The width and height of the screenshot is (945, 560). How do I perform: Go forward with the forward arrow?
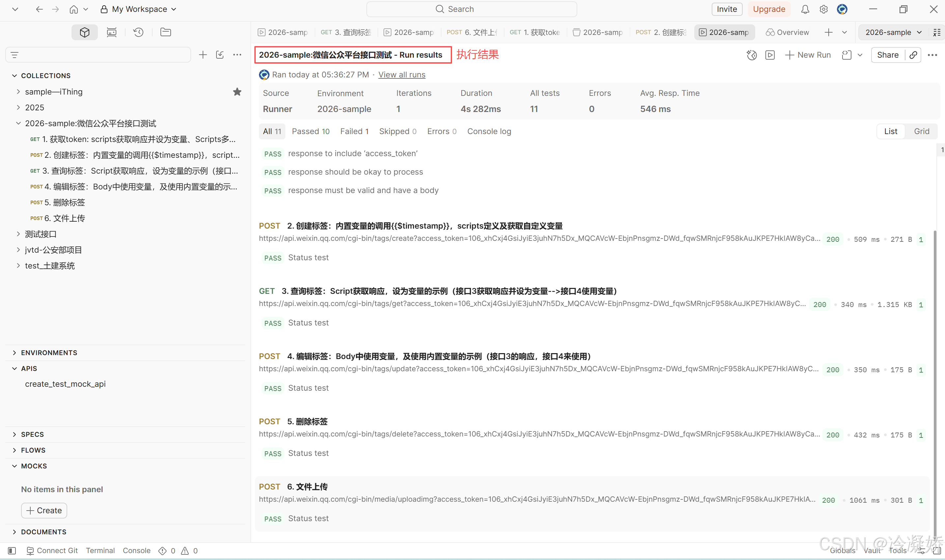tap(55, 9)
